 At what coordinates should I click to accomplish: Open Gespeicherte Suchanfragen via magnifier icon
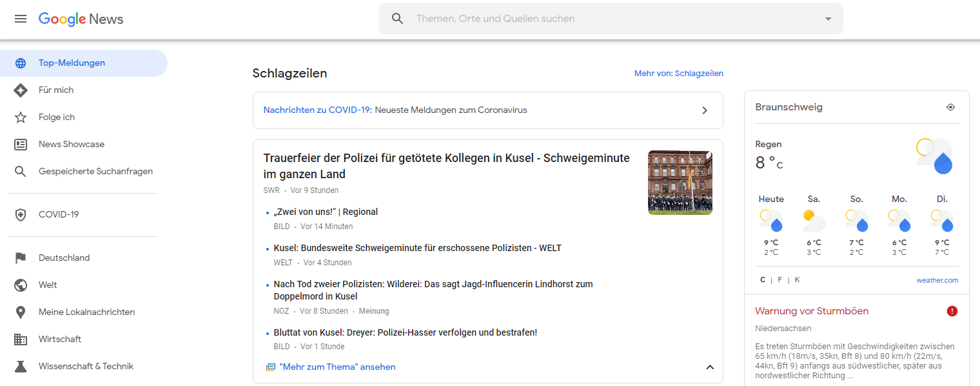coord(21,171)
